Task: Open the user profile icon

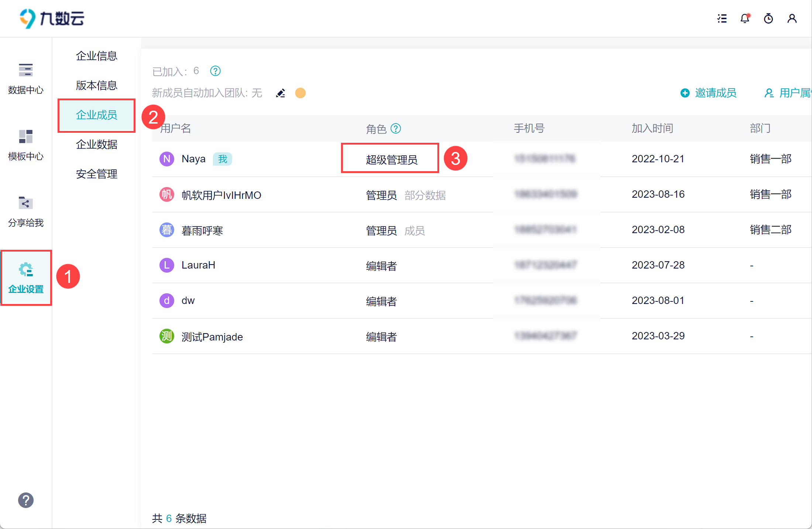Action: click(792, 18)
